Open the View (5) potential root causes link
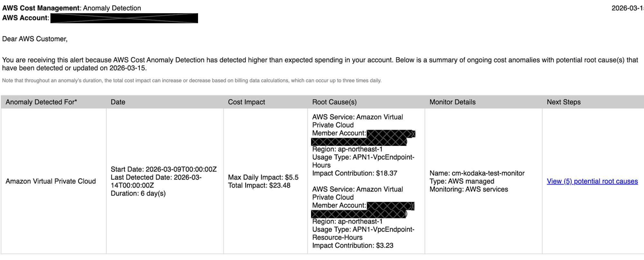 [x=592, y=181]
